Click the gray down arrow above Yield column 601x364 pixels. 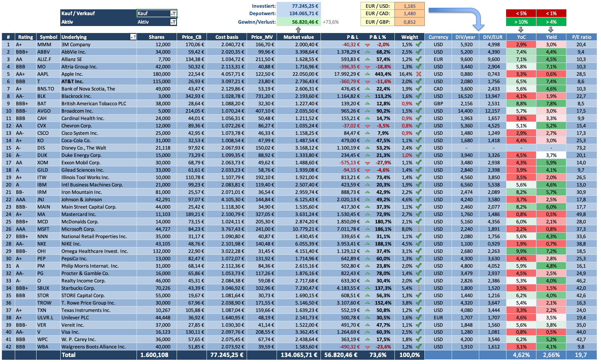click(x=551, y=30)
